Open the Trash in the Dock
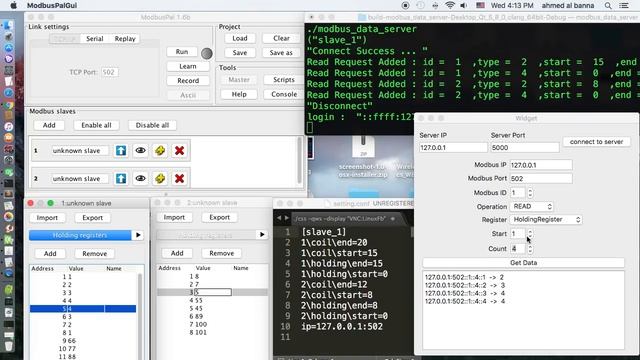Viewport: 640px width, 360px height. [9, 347]
